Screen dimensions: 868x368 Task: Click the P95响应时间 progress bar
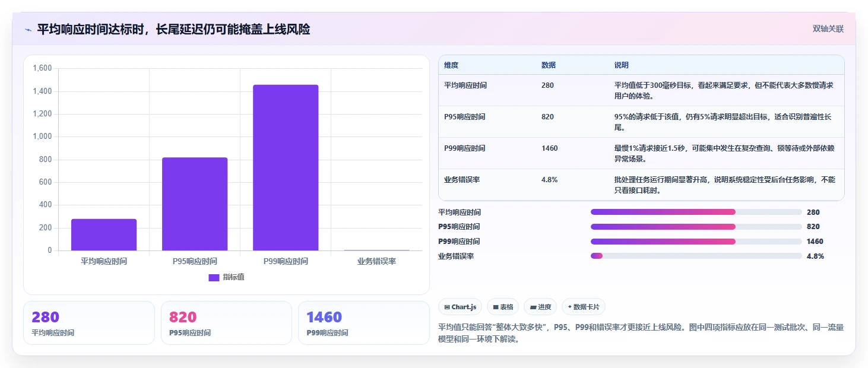pyautogui.click(x=696, y=227)
